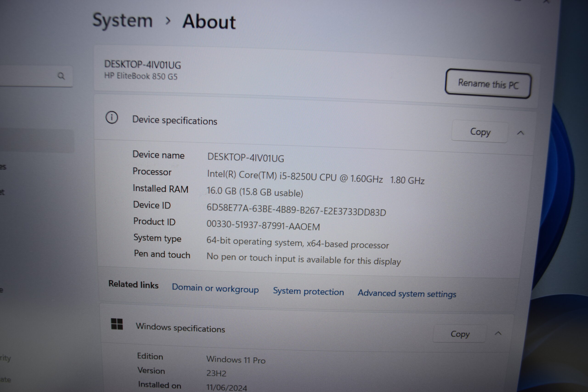Click the installed on date 11/06/2024
Viewport: 588px width, 392px height.
[226, 387]
